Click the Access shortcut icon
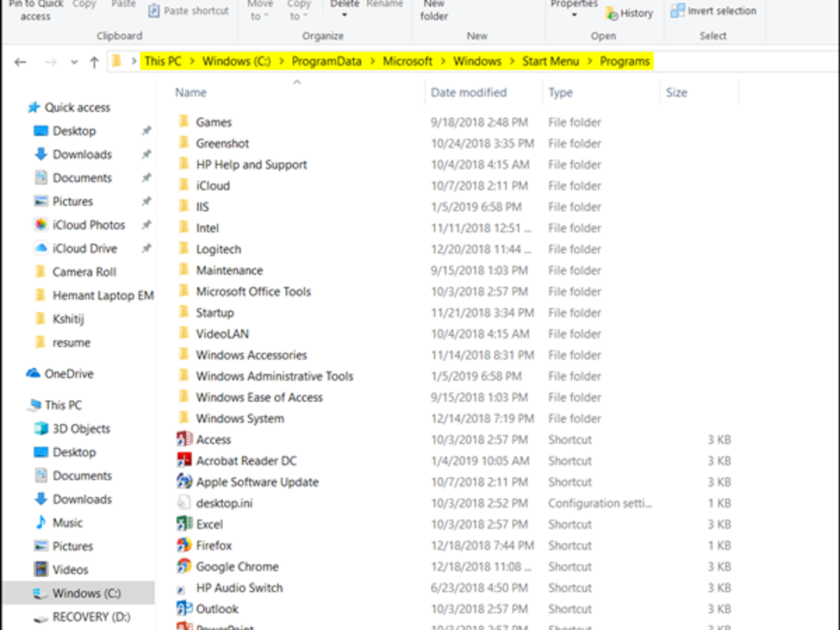This screenshot has width=840, height=630. [x=184, y=440]
